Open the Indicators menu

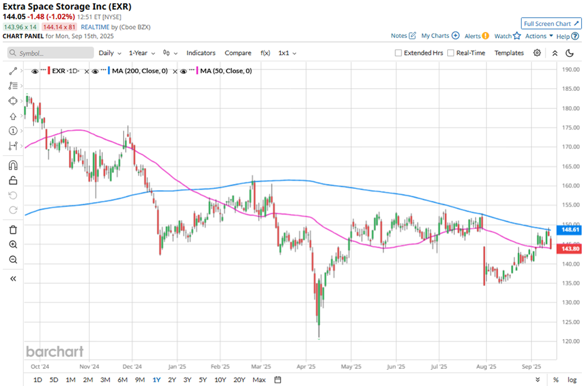pyautogui.click(x=201, y=53)
